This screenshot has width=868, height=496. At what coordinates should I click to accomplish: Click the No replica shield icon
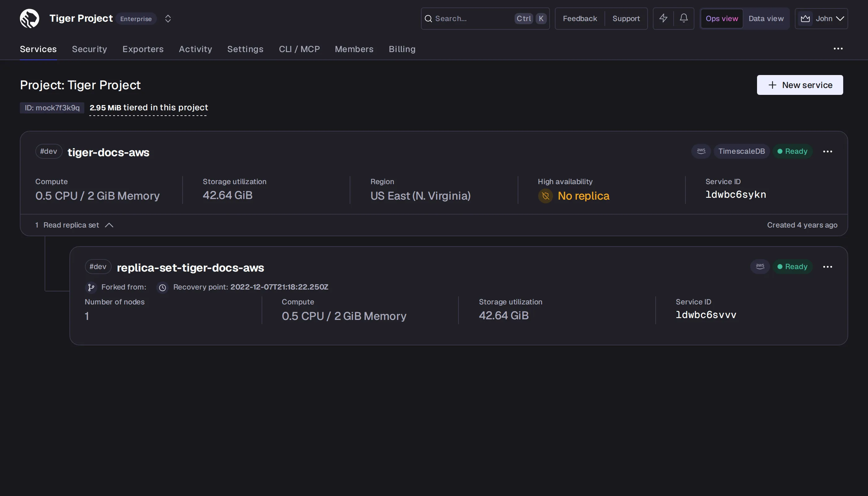(x=545, y=196)
